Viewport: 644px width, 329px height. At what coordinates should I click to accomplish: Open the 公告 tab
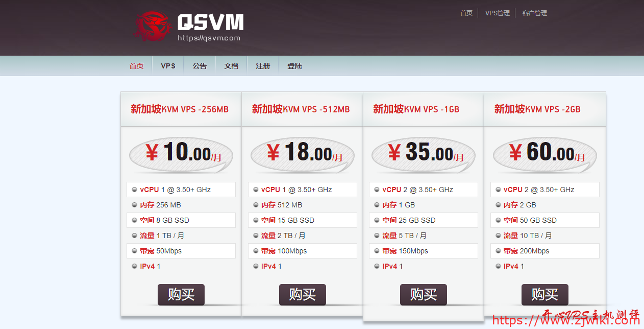tap(200, 65)
